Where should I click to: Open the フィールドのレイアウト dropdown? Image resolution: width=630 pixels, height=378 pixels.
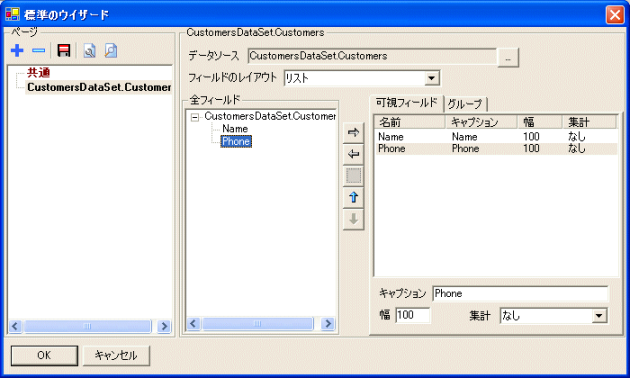[432, 78]
